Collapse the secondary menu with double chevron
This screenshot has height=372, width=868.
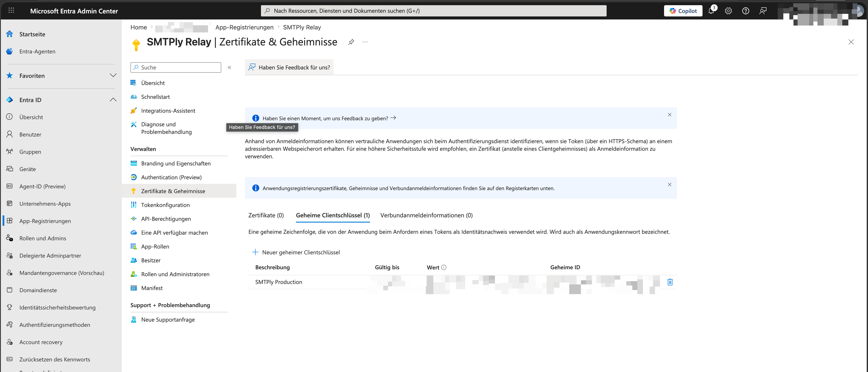pos(229,67)
